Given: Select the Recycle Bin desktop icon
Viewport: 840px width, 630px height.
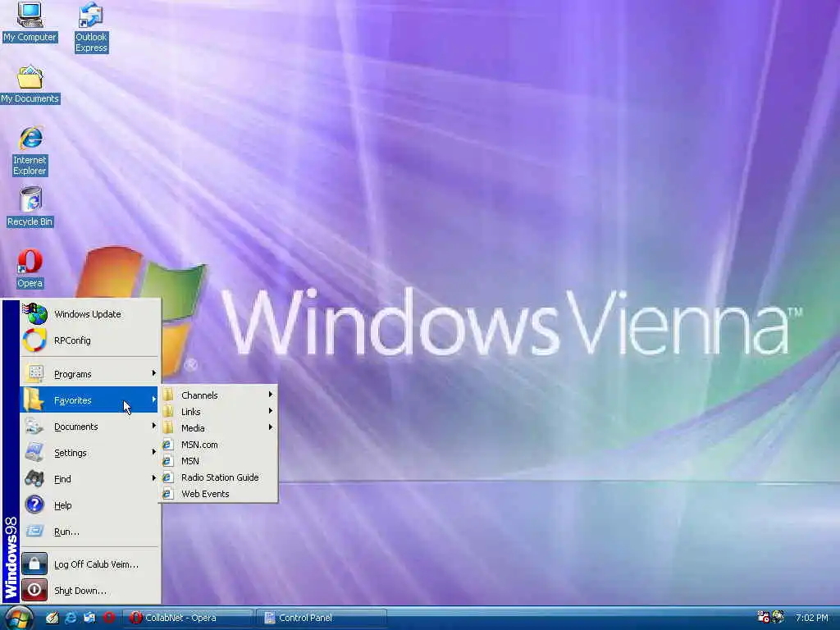Looking at the screenshot, I should (30, 207).
